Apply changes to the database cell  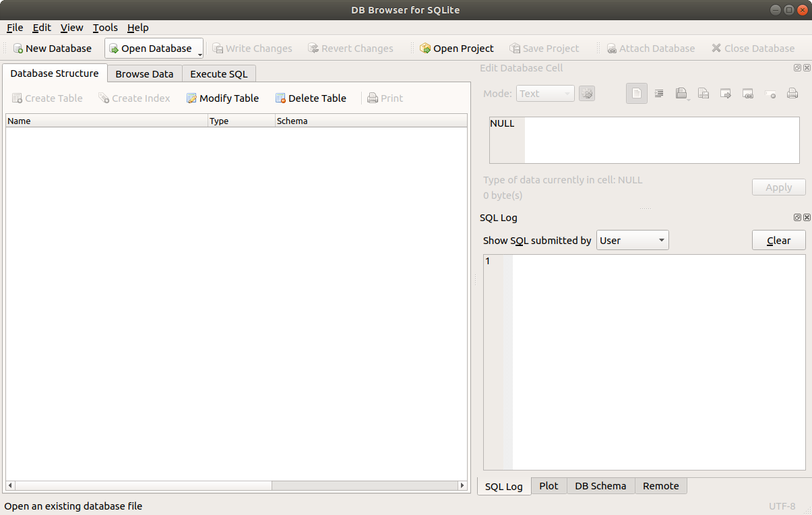point(778,187)
